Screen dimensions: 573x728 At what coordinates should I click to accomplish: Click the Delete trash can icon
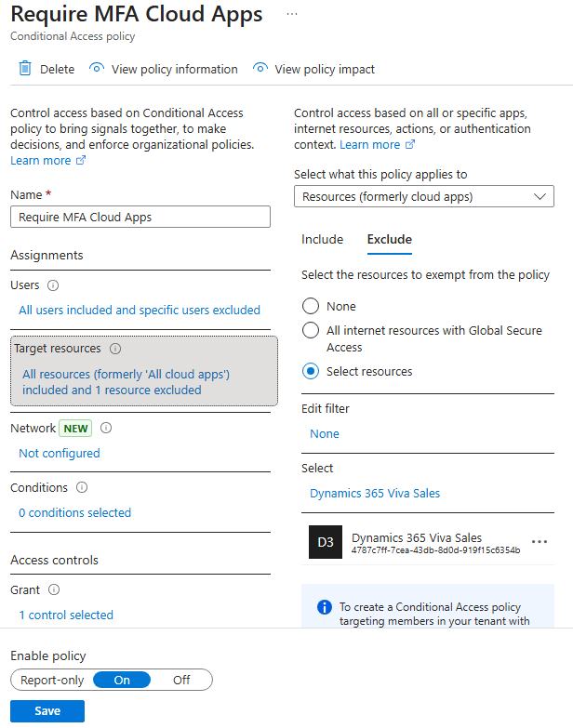pyautogui.click(x=25, y=69)
